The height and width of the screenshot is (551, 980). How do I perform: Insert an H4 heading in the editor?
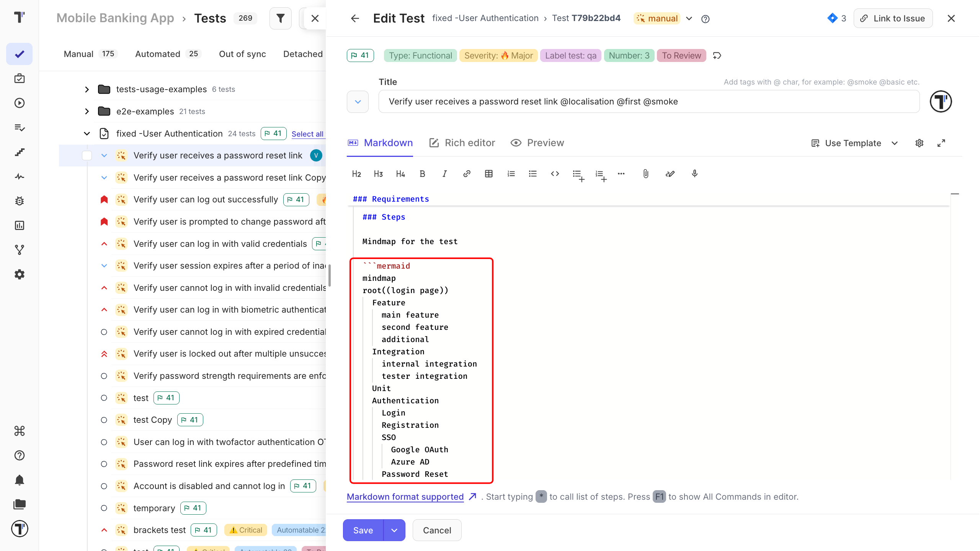pyautogui.click(x=400, y=174)
